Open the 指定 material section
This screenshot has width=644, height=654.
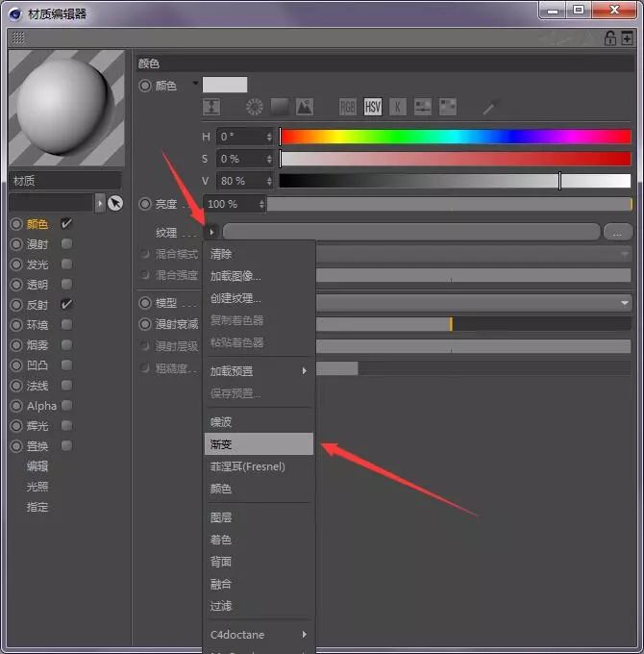(x=37, y=507)
